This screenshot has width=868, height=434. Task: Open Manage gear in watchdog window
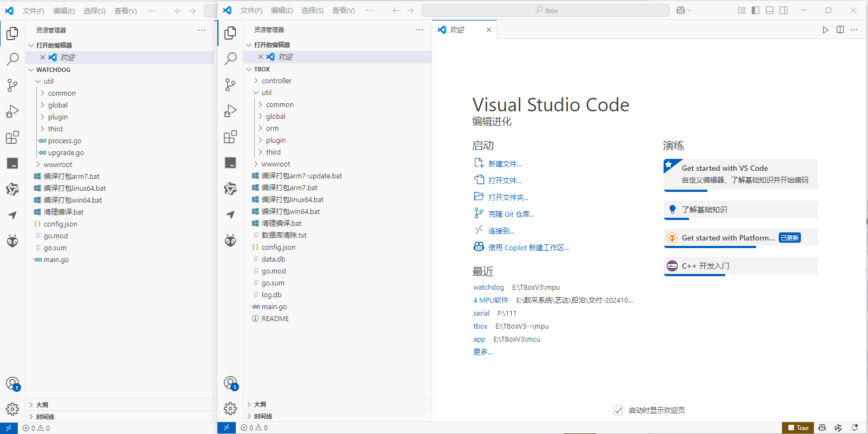pyautogui.click(x=12, y=409)
